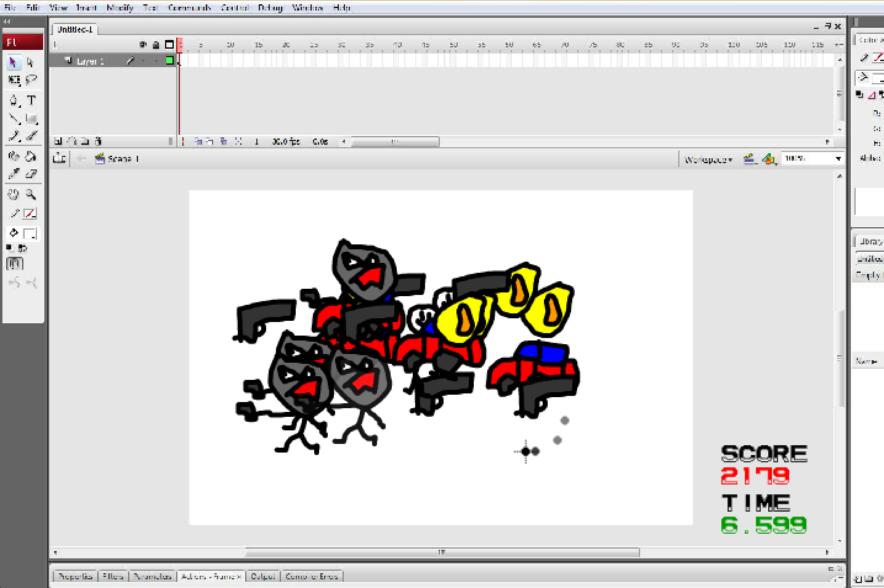Open the Commands menu

190,8
